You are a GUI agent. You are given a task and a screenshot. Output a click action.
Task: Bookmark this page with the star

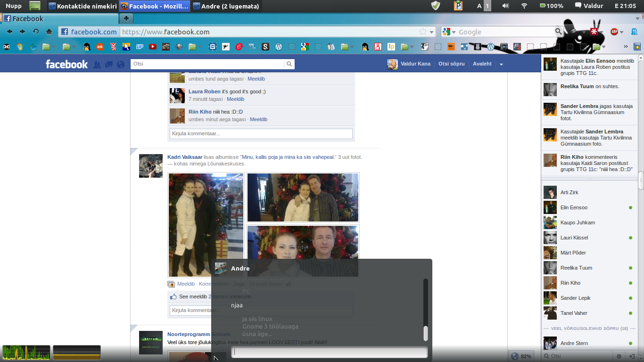coord(423,32)
